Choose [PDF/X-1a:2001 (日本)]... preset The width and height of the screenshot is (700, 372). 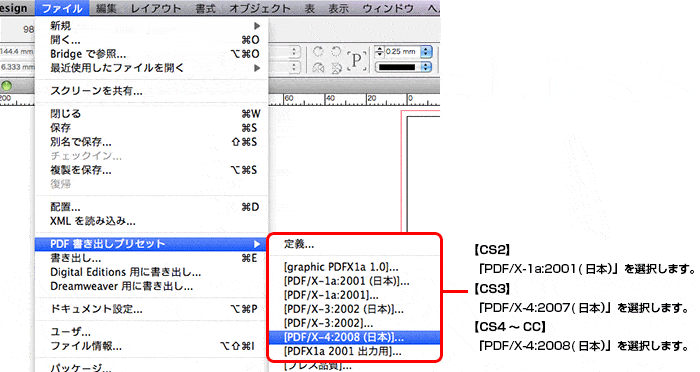coord(354,281)
